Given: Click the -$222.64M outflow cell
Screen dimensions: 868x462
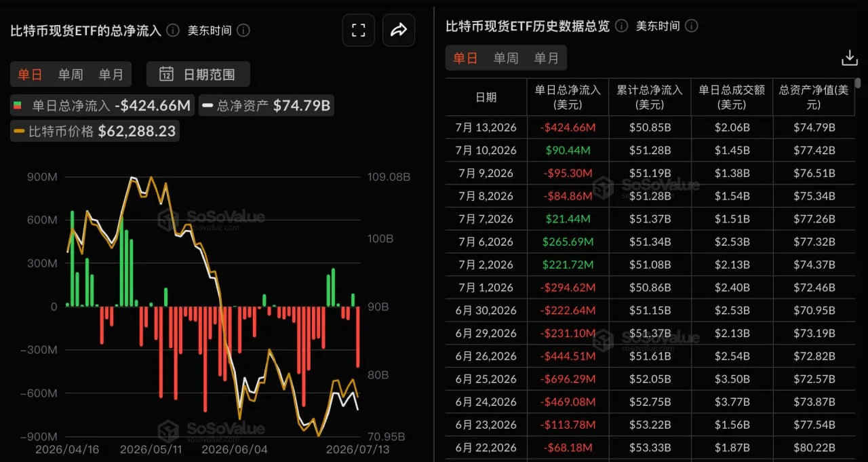Looking at the screenshot, I should pos(568,311).
